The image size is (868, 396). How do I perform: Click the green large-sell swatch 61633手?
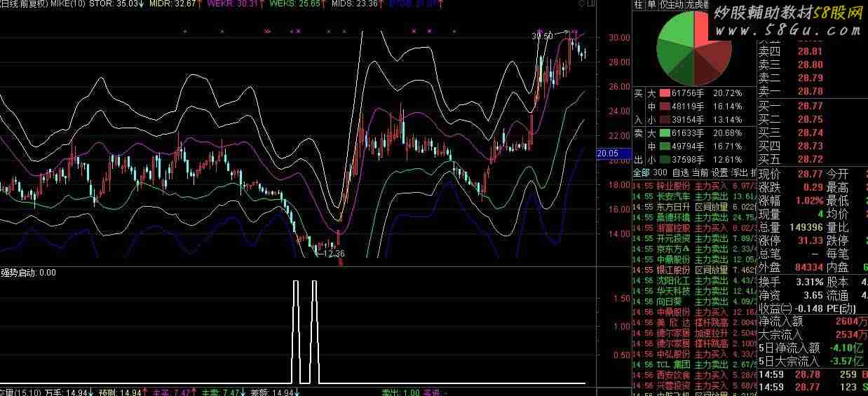(x=665, y=132)
